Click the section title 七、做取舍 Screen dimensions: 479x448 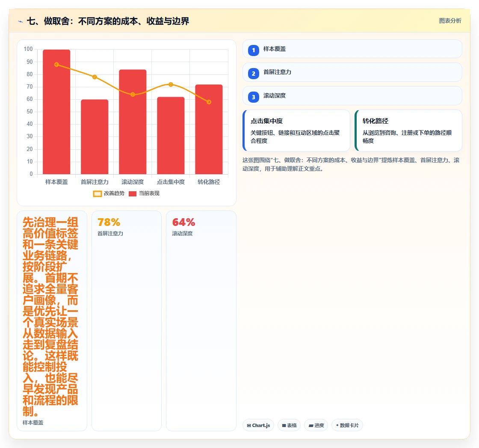click(x=108, y=21)
